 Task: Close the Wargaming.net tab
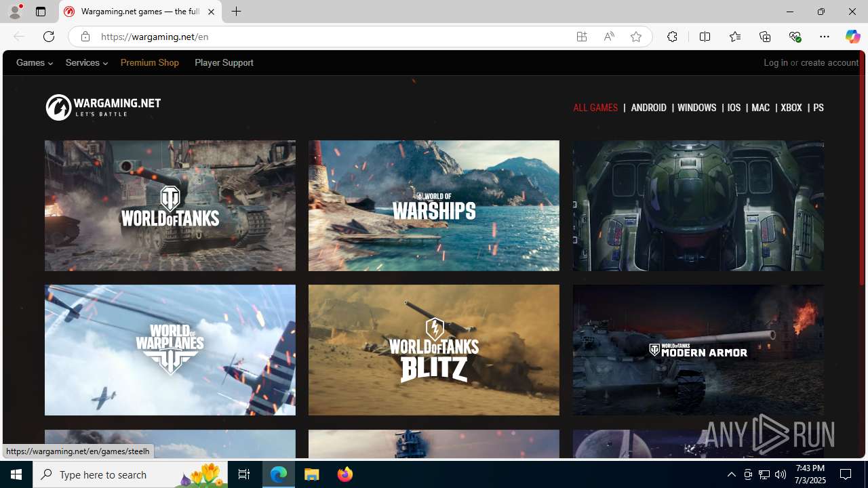(x=211, y=12)
